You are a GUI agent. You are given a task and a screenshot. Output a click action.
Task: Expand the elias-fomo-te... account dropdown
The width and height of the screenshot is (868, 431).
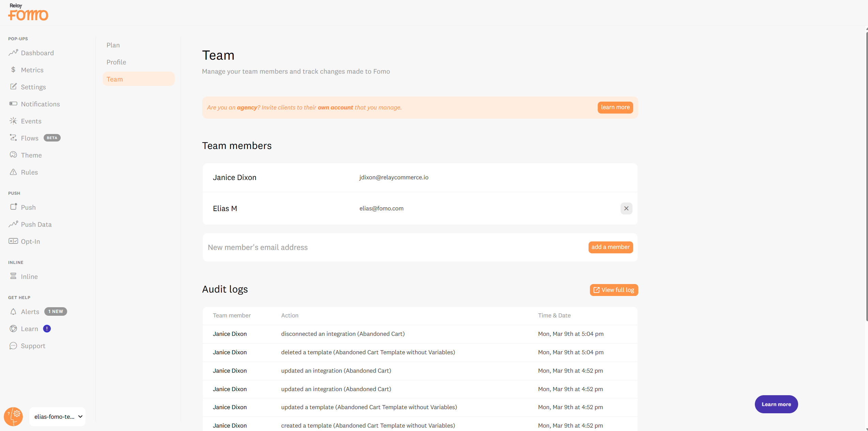click(x=57, y=416)
